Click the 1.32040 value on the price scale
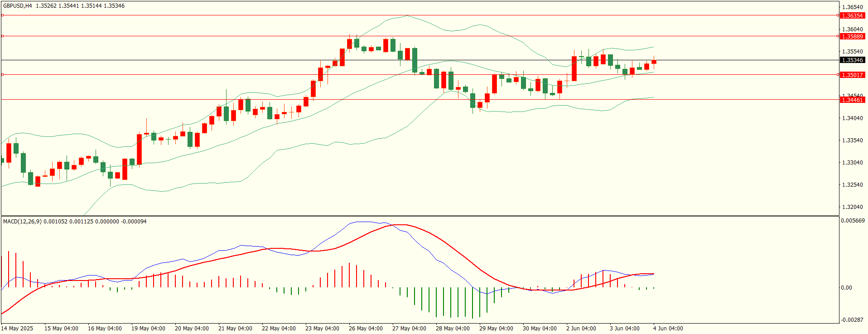Image resolution: width=868 pixels, height=334 pixels. (x=852, y=207)
